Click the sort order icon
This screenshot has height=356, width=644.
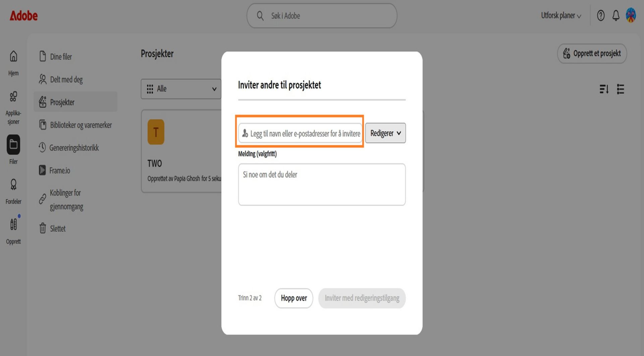(604, 89)
